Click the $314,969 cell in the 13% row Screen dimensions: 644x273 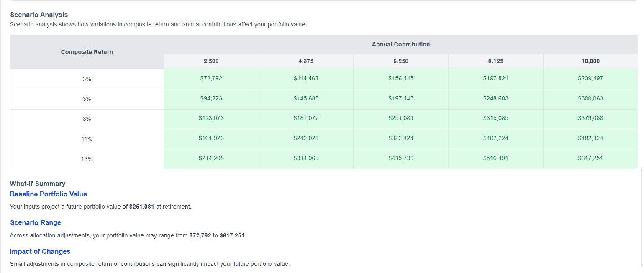(306, 158)
